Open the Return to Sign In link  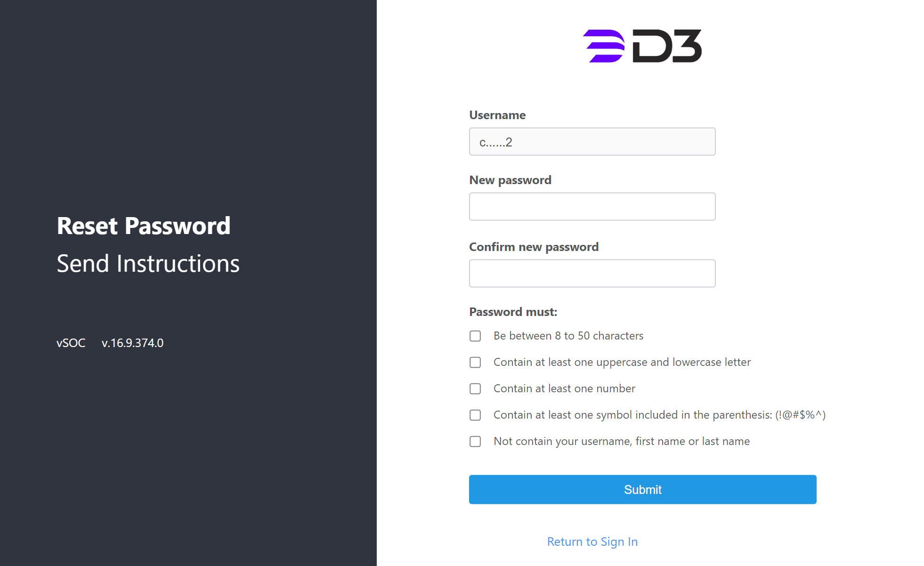[x=592, y=542]
